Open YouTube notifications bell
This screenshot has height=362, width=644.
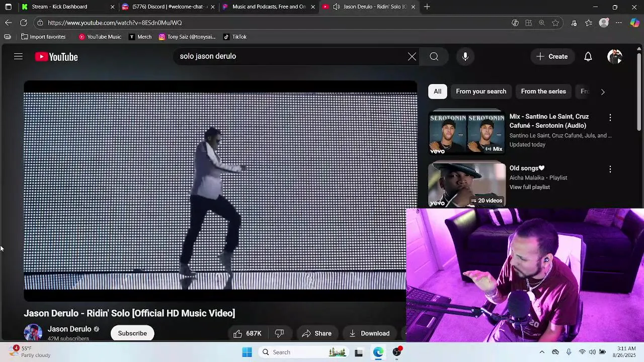(588, 56)
